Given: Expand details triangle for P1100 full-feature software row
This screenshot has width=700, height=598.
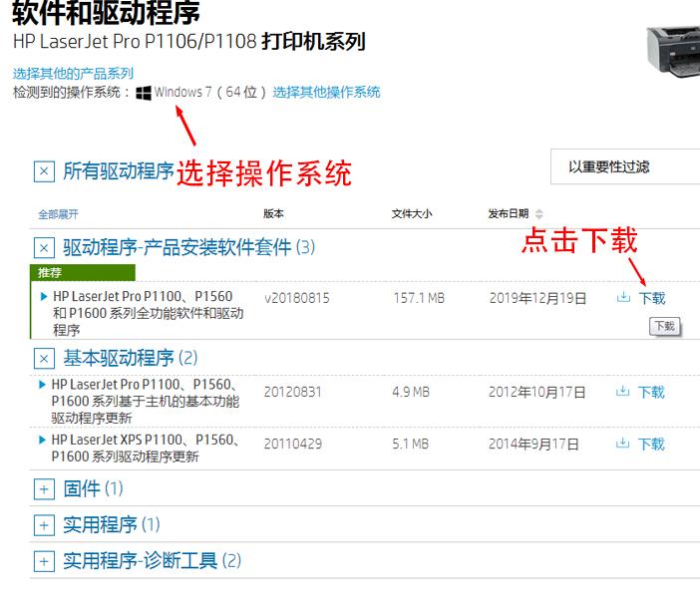Looking at the screenshot, I should pos(43,296).
